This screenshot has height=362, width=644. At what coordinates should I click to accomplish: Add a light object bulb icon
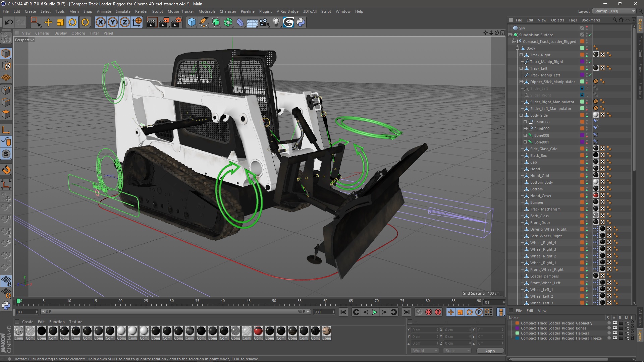276,22
